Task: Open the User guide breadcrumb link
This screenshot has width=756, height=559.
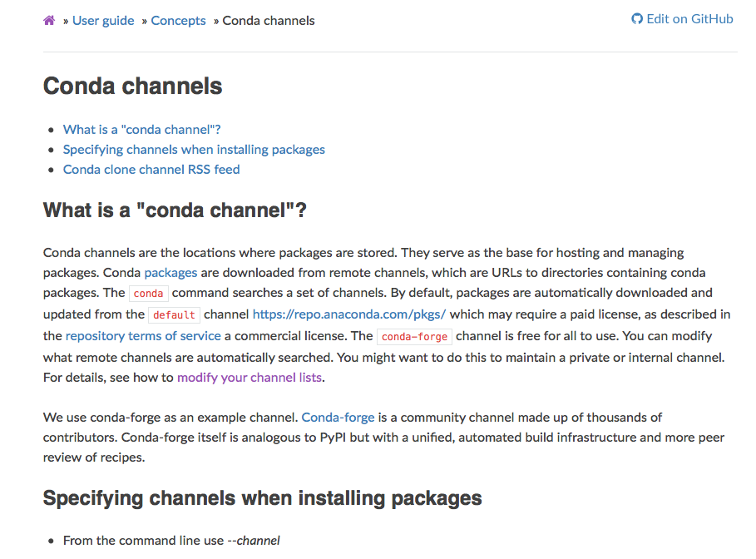Action: 103,20
